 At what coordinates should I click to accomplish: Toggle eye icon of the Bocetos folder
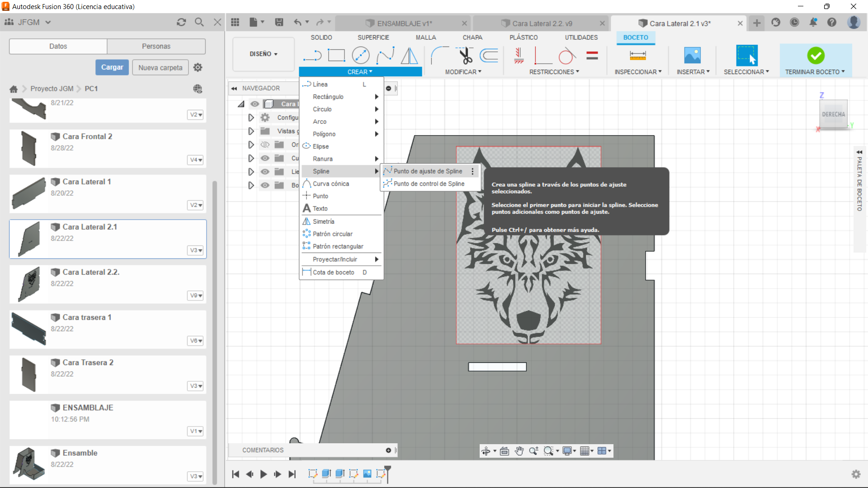[265, 185]
